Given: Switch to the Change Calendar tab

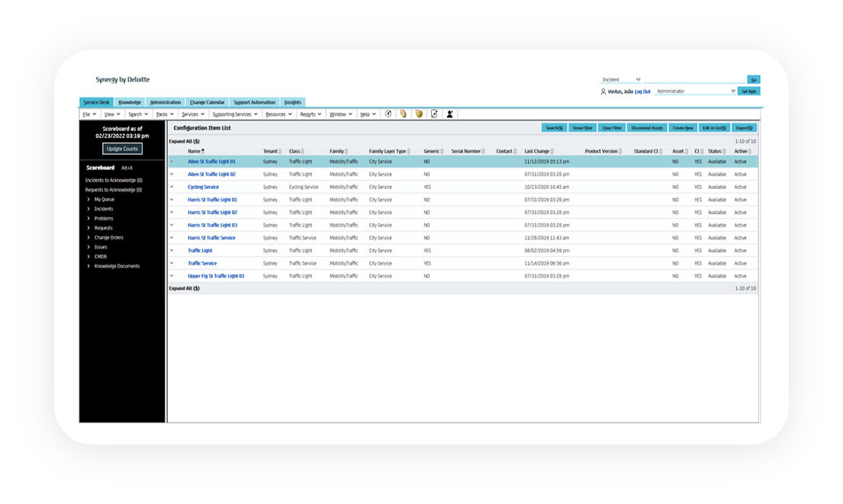Looking at the screenshot, I should coord(207,102).
